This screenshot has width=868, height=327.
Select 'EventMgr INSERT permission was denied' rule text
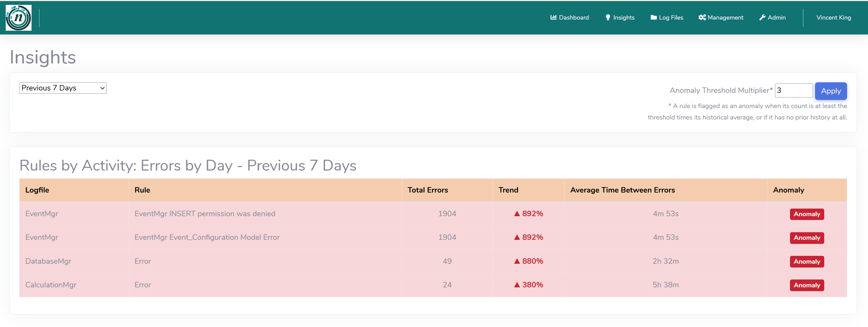tap(205, 214)
